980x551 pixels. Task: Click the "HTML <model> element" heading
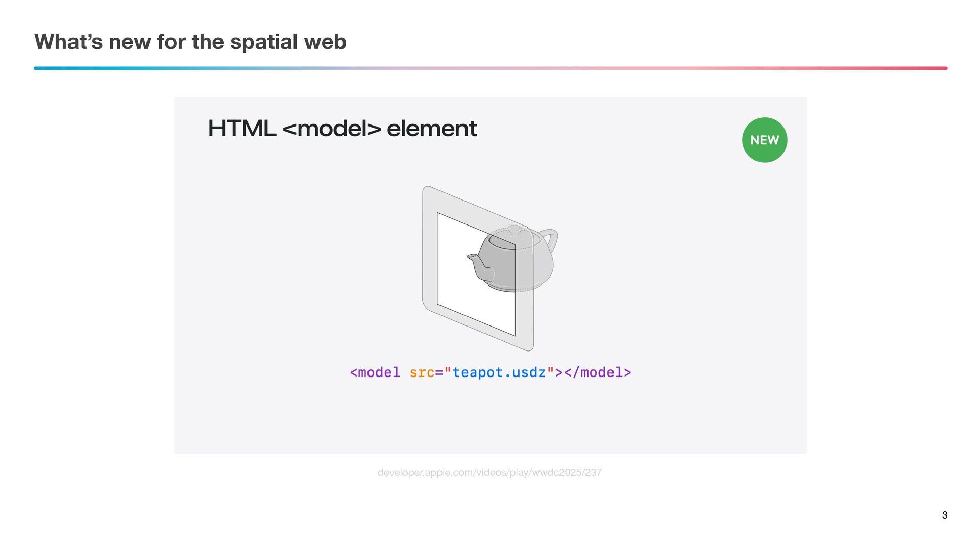342,128
